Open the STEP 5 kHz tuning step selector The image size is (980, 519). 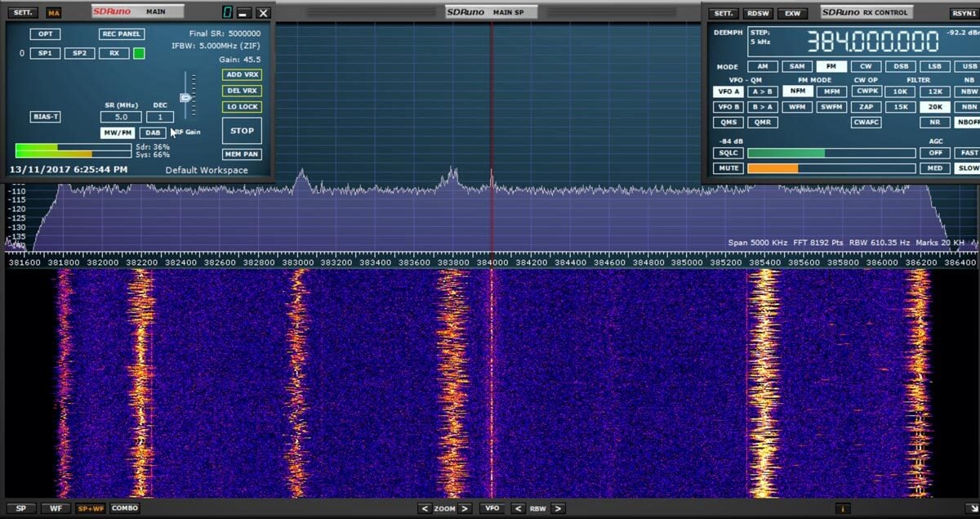click(x=760, y=35)
